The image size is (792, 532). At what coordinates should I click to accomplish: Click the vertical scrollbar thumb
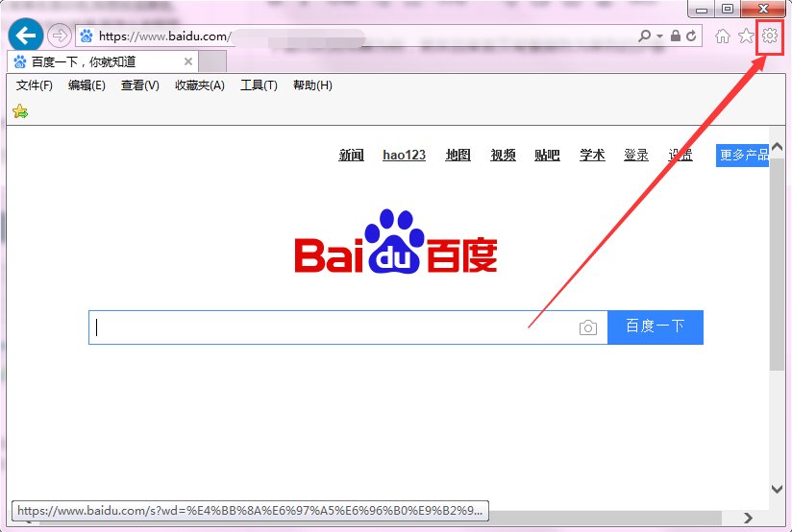point(777,265)
